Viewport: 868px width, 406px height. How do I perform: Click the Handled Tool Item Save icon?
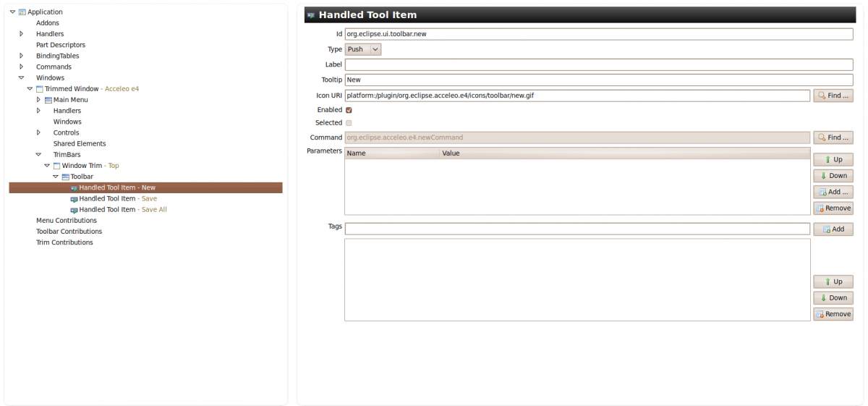(74, 199)
